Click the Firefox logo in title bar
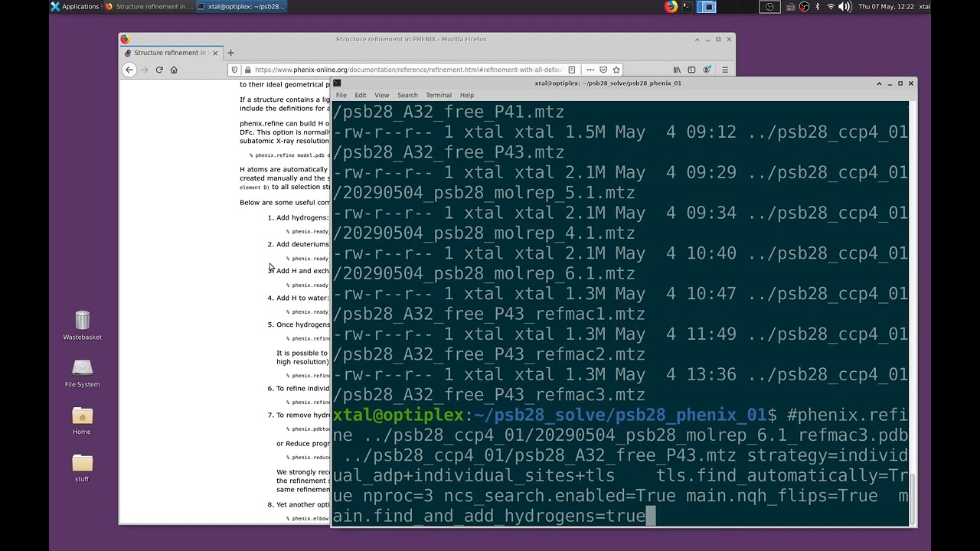The width and height of the screenshot is (980, 551). pos(125,39)
